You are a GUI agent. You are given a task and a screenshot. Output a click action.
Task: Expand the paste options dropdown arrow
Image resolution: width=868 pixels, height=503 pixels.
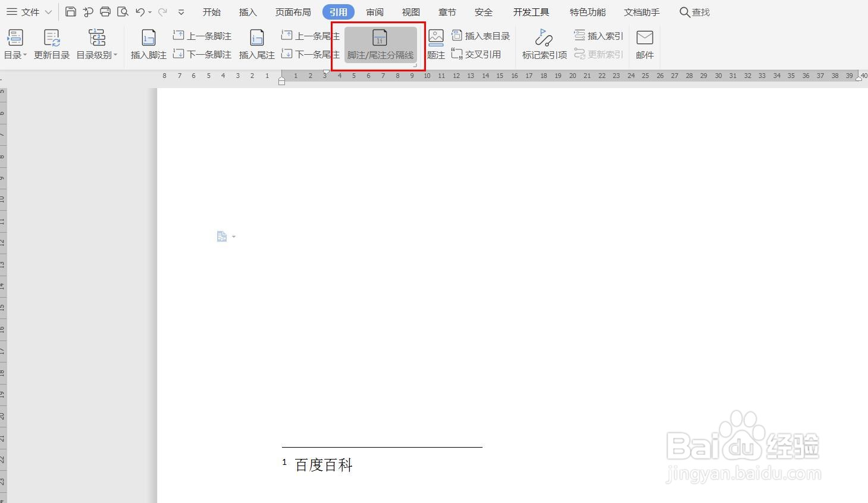click(234, 237)
